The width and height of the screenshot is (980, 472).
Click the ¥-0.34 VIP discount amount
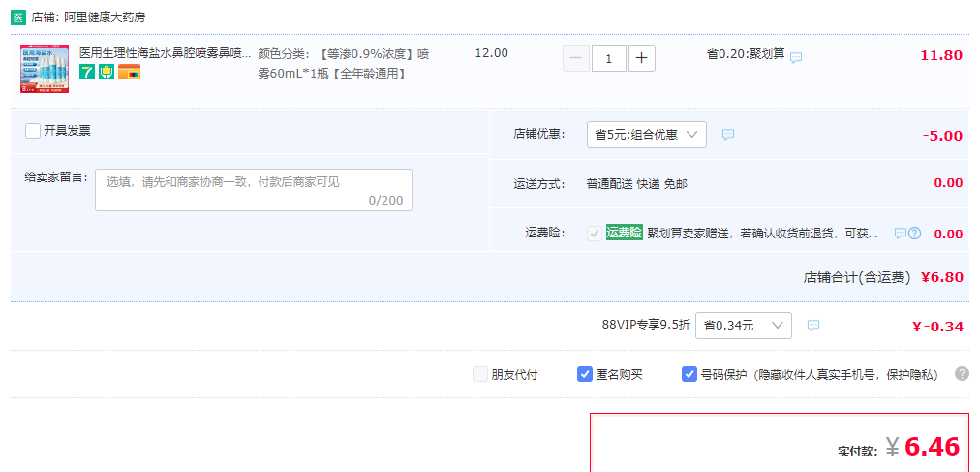(938, 327)
